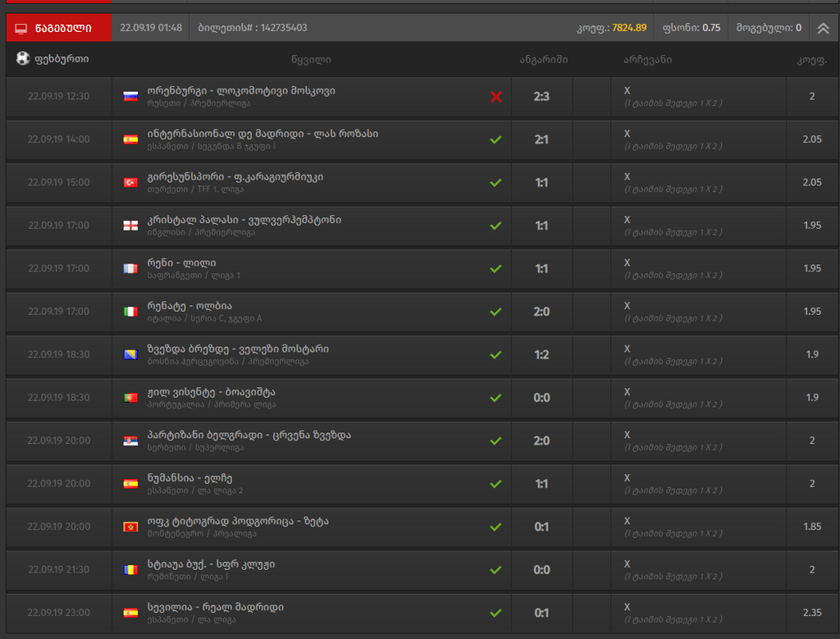Click the odds 1.85 in the ოფკ ტიტოგრად row

coord(812,527)
